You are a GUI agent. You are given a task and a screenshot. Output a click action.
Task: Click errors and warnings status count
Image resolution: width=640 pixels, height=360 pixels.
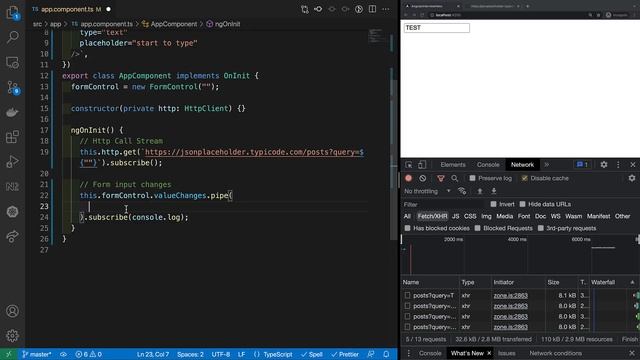pos(88,354)
